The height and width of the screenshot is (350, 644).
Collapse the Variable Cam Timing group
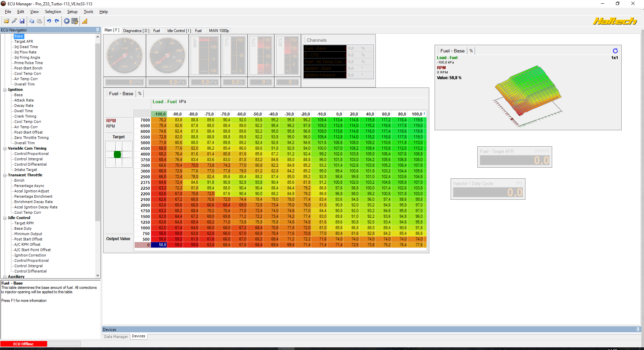[x=5, y=149]
